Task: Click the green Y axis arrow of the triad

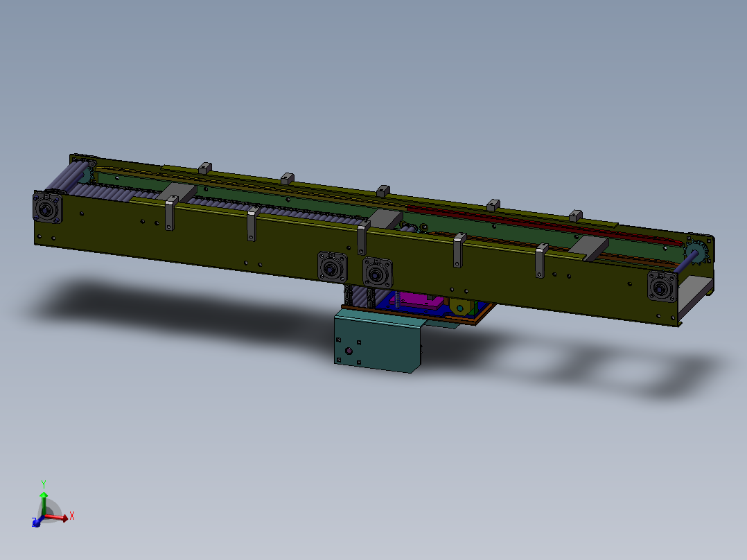Action: click(x=44, y=503)
